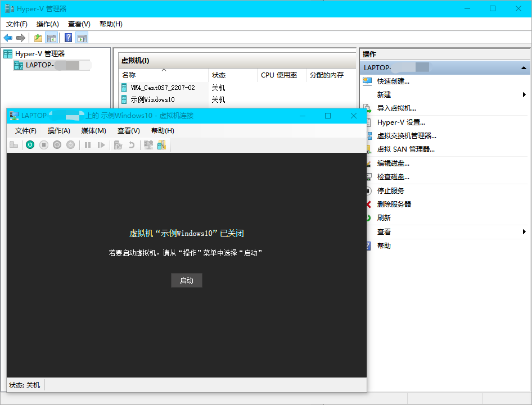
Task: Click 刷新 action
Action: click(384, 217)
